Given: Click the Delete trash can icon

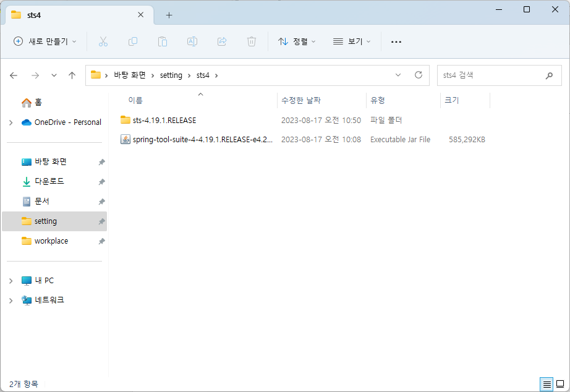Looking at the screenshot, I should [x=252, y=41].
